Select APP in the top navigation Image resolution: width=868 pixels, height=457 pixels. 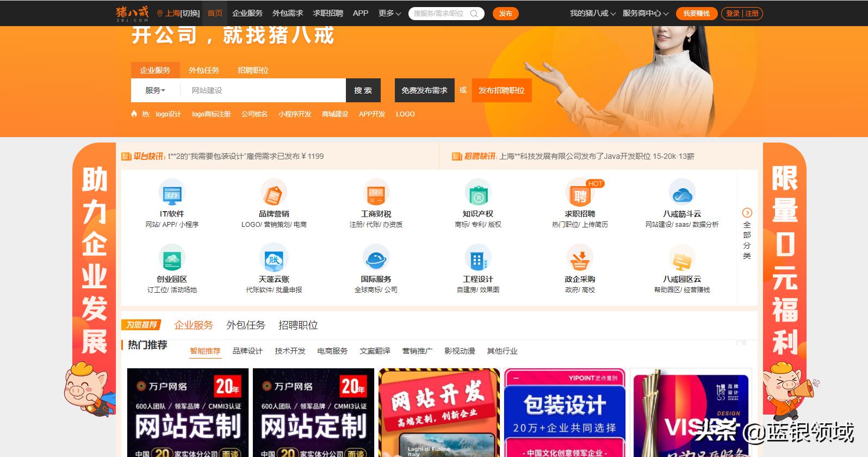(x=361, y=13)
